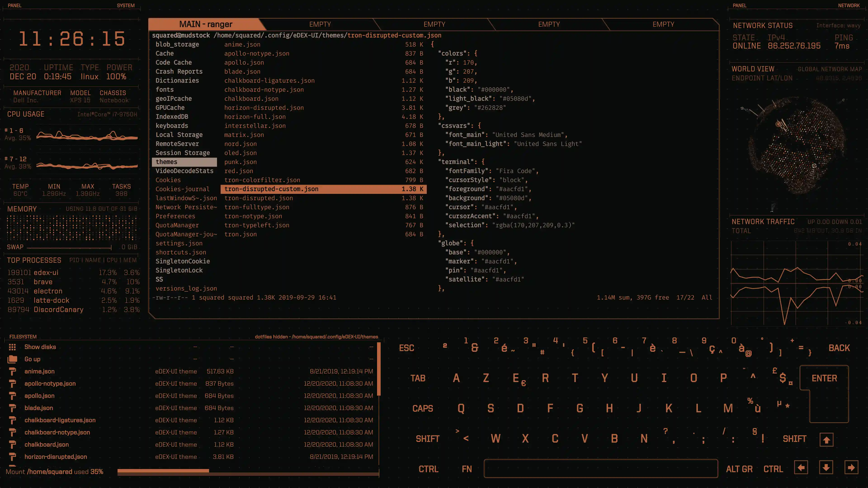This screenshot has width=868, height=488.
Task: Open the first EMPTY terminal tab
Action: 320,24
